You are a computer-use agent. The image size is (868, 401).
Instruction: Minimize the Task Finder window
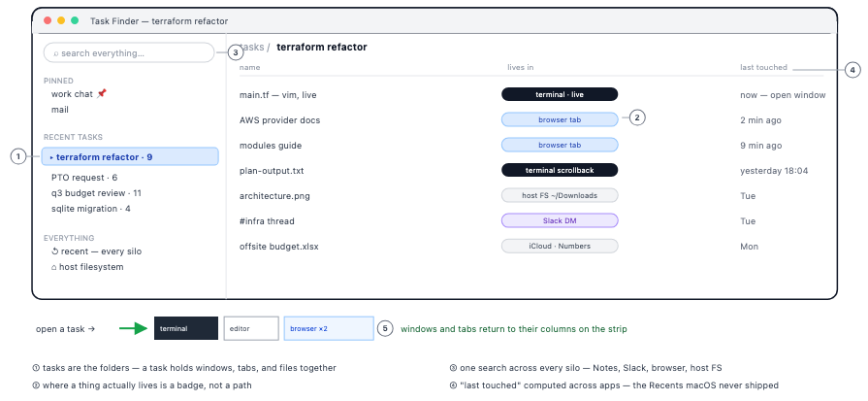[61, 20]
